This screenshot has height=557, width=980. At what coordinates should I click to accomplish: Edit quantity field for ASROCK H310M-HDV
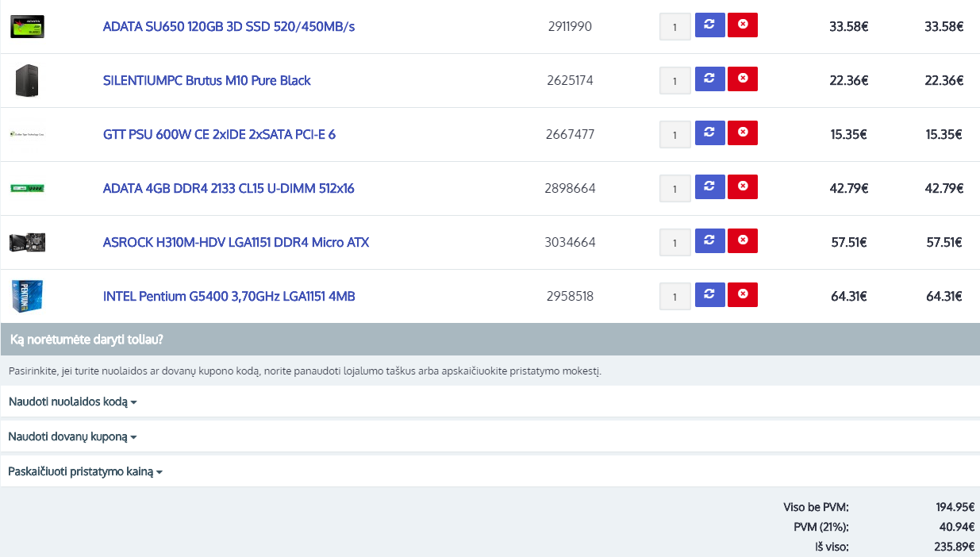click(675, 242)
